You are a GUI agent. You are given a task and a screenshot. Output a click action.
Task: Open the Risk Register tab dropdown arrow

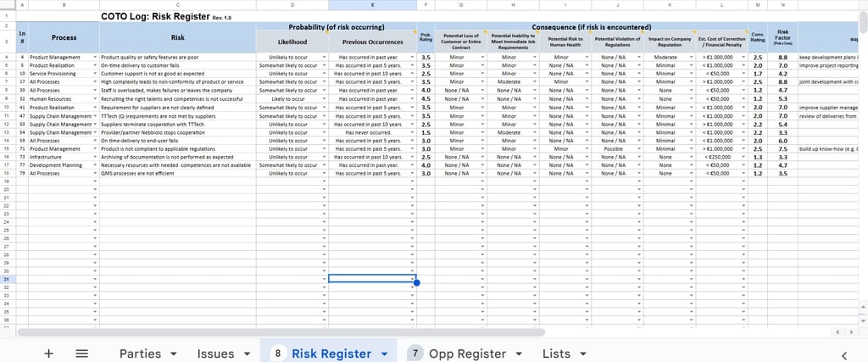pyautogui.click(x=384, y=354)
